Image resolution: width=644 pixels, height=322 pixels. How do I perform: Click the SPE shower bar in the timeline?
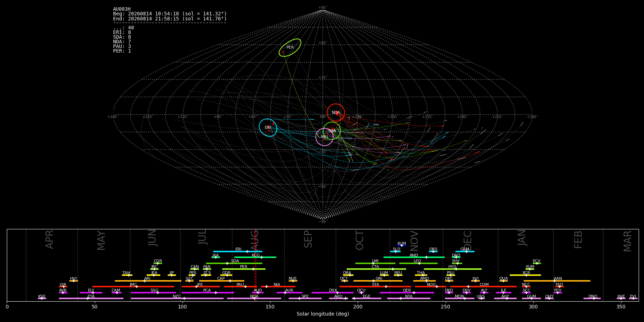pos(305,298)
